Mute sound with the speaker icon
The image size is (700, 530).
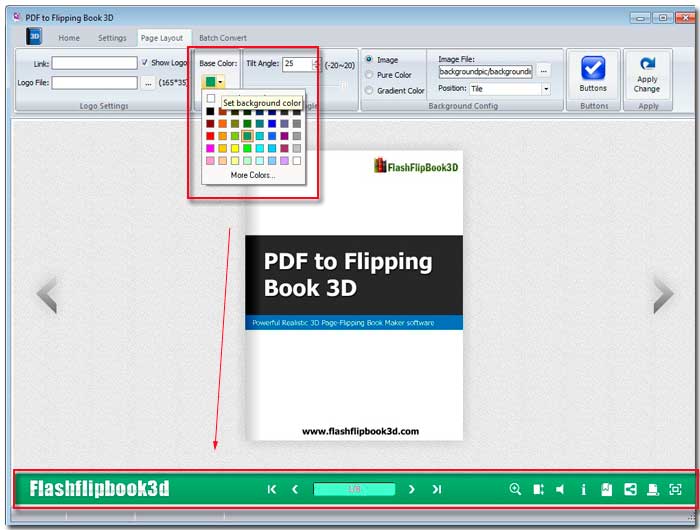pos(560,489)
